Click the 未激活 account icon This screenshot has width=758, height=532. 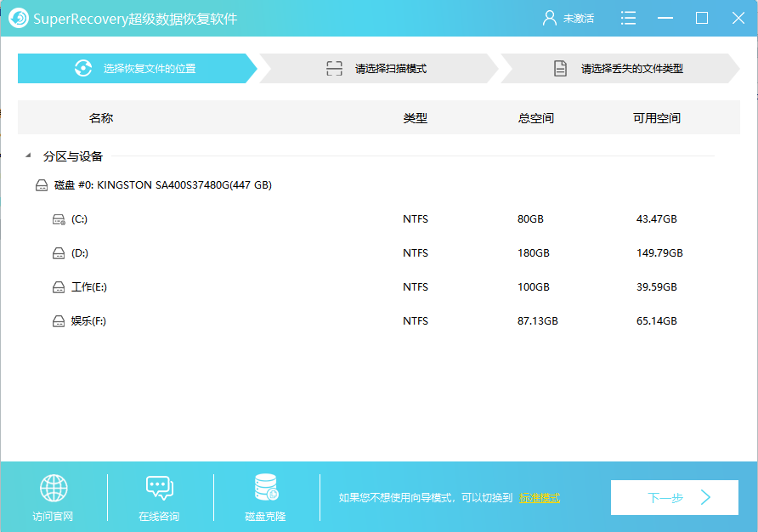549,17
